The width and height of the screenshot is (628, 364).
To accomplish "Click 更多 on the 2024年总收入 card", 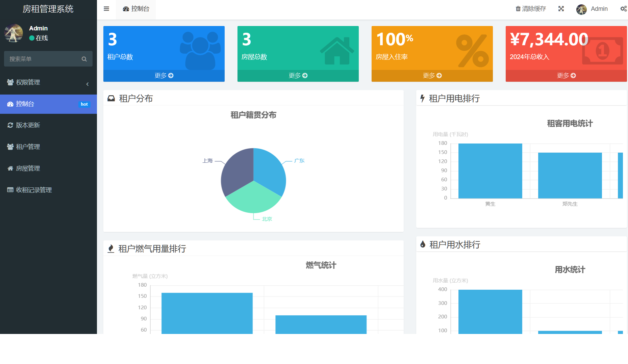I will click(x=566, y=76).
